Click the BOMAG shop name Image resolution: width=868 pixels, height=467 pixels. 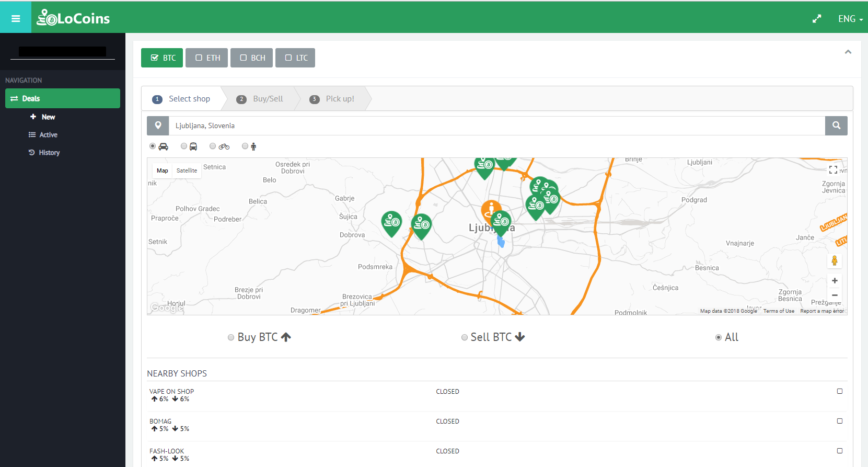point(160,422)
